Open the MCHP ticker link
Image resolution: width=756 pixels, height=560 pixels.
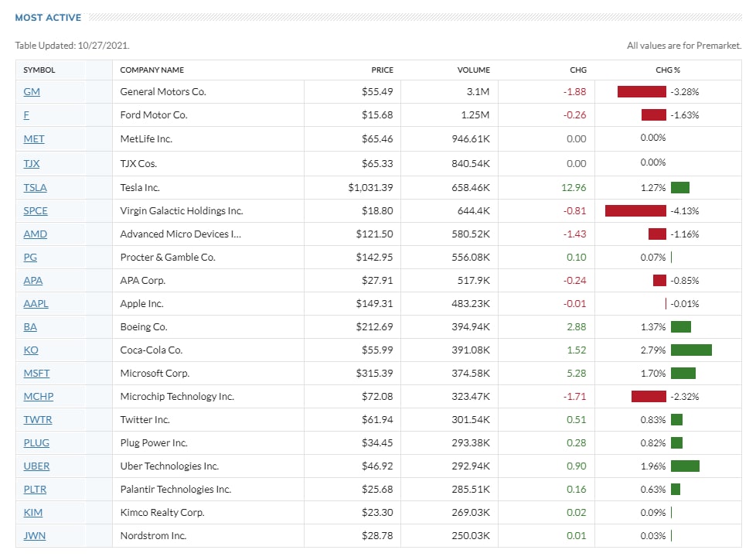point(39,396)
